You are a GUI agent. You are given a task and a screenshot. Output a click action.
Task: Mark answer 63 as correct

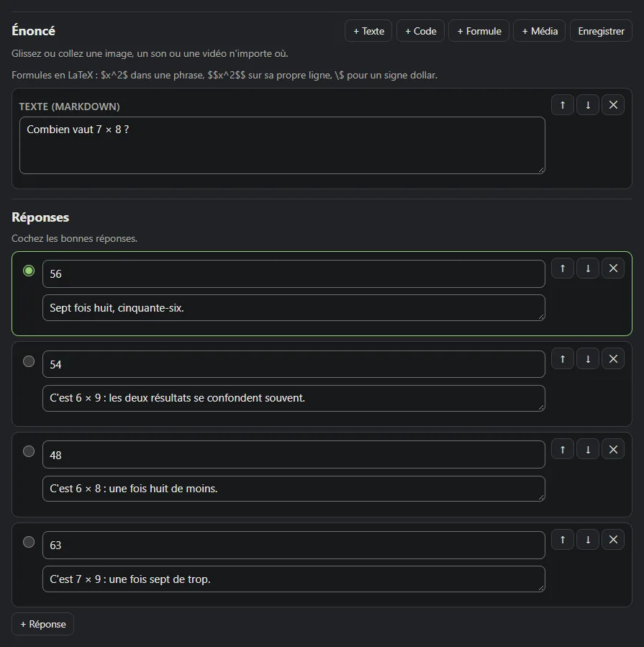click(x=29, y=542)
